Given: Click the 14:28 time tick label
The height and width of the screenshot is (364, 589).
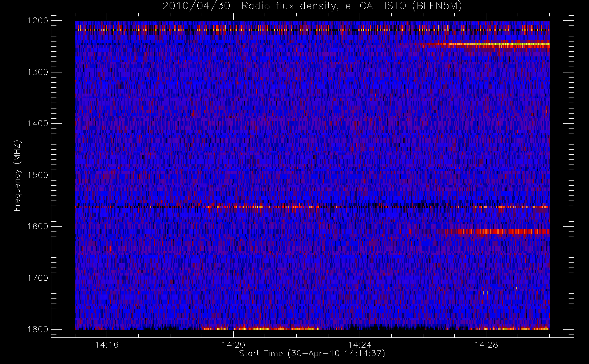Looking at the screenshot, I should coord(486,345).
